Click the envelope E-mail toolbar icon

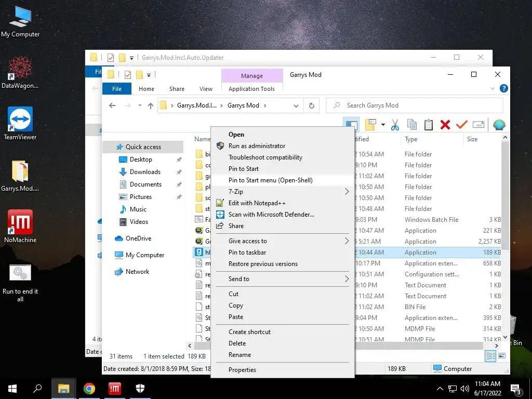pyautogui.click(x=478, y=125)
